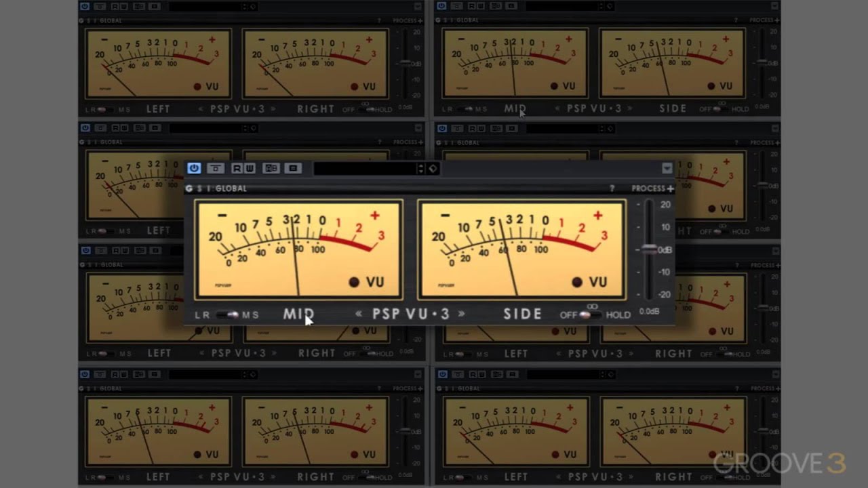Click the SIDE label in the top-right background window
The width and height of the screenshot is (868, 488).
coord(673,108)
